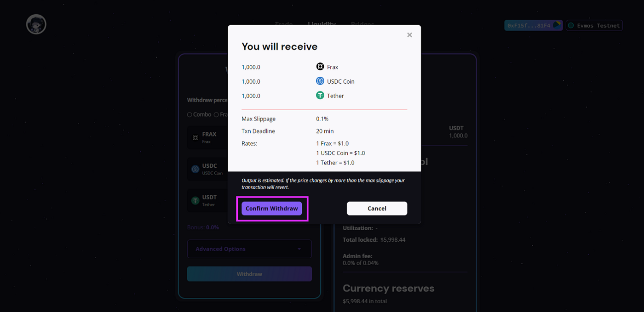Cancel the withdrawal dialog
Image resolution: width=644 pixels, height=312 pixels.
(x=377, y=209)
